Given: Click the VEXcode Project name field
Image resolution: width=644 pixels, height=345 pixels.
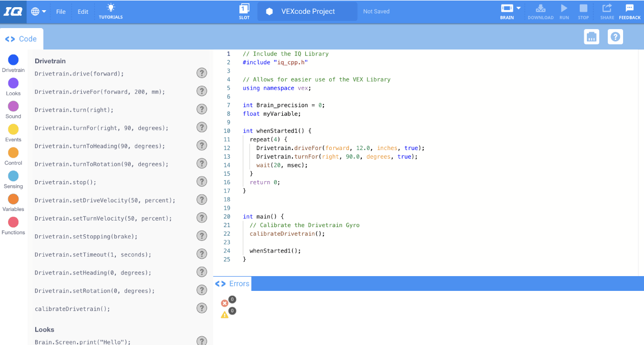Looking at the screenshot, I should click(x=307, y=11).
